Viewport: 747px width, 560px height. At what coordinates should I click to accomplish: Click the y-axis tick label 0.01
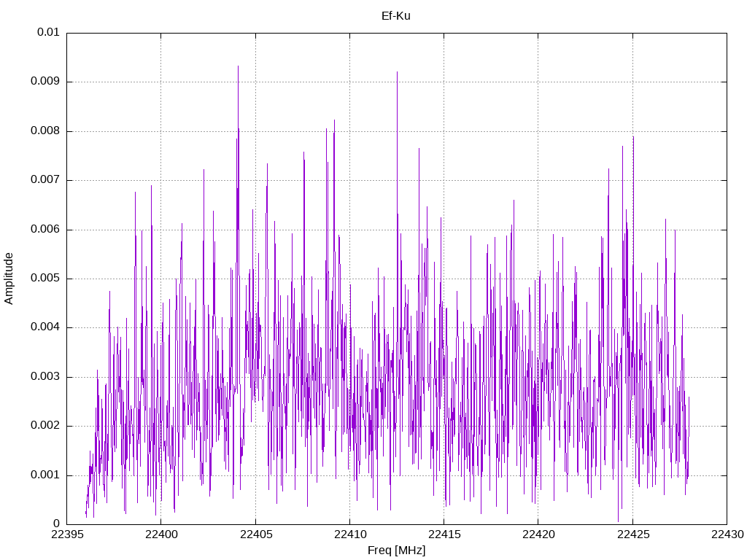(49, 32)
